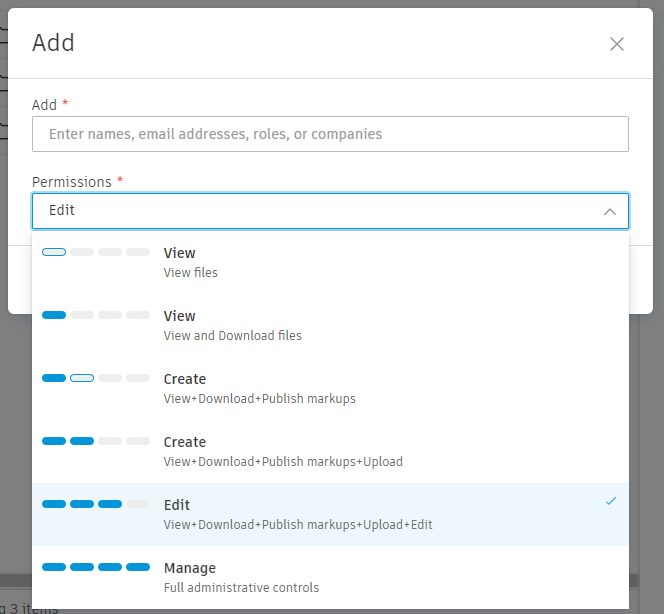Click the checkmark beside Edit option

[x=610, y=502]
